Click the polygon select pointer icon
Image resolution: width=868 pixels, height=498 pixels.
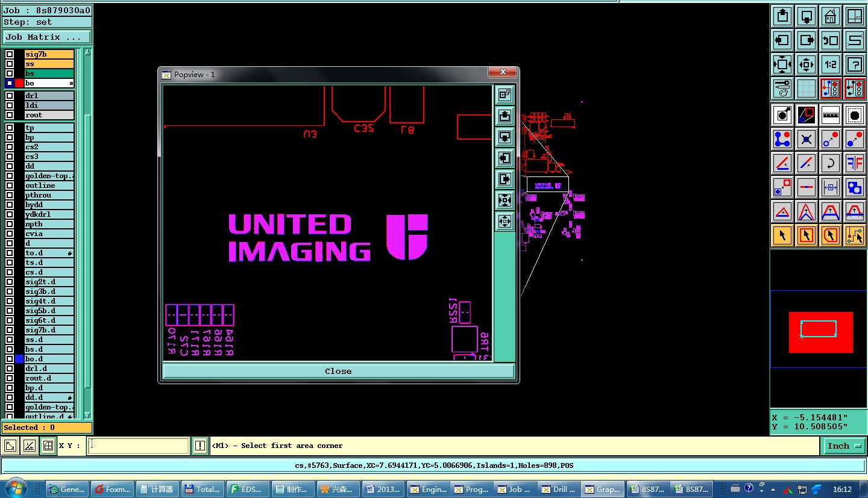click(831, 235)
